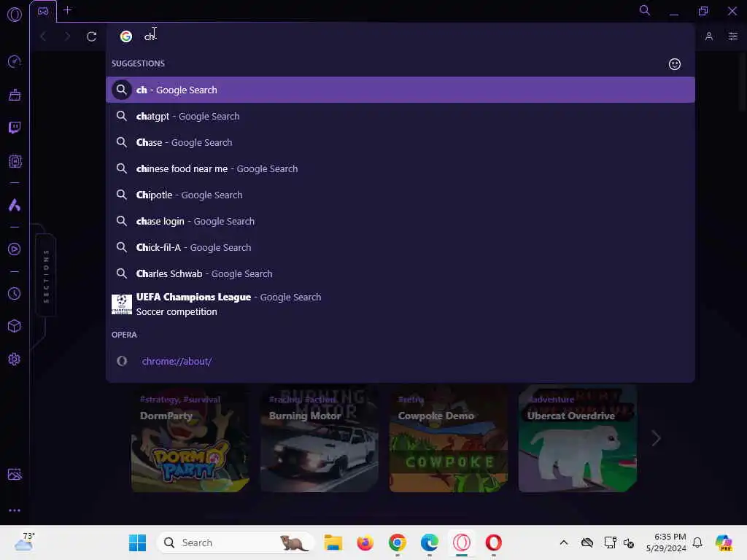The height and width of the screenshot is (560, 747).
Task: Open three-dots sidebar setup menu
Action: (x=15, y=510)
